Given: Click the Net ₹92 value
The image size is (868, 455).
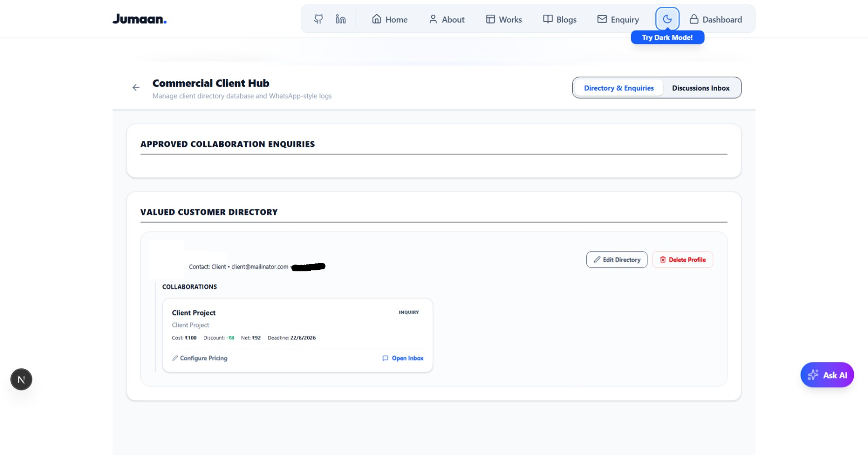Looking at the screenshot, I should pos(251,338).
